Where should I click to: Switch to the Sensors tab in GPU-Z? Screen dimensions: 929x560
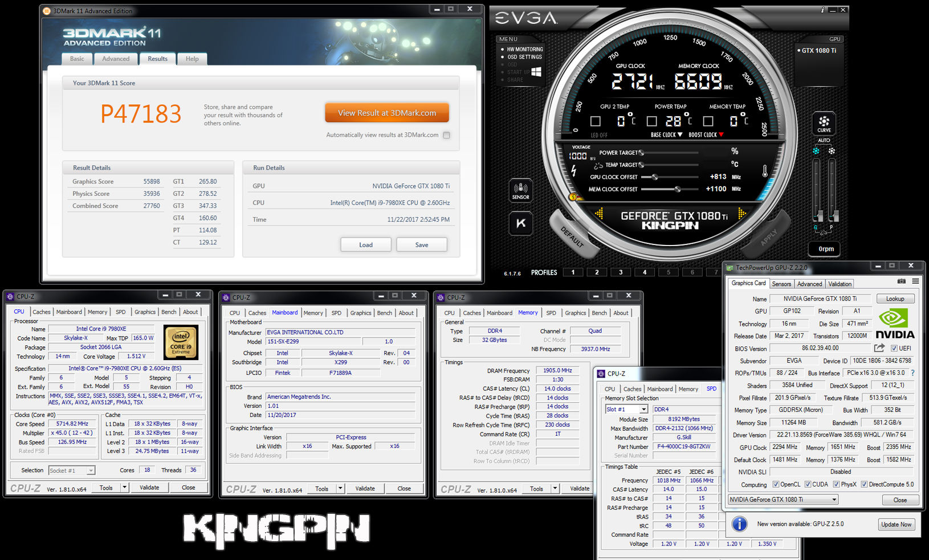click(x=781, y=284)
